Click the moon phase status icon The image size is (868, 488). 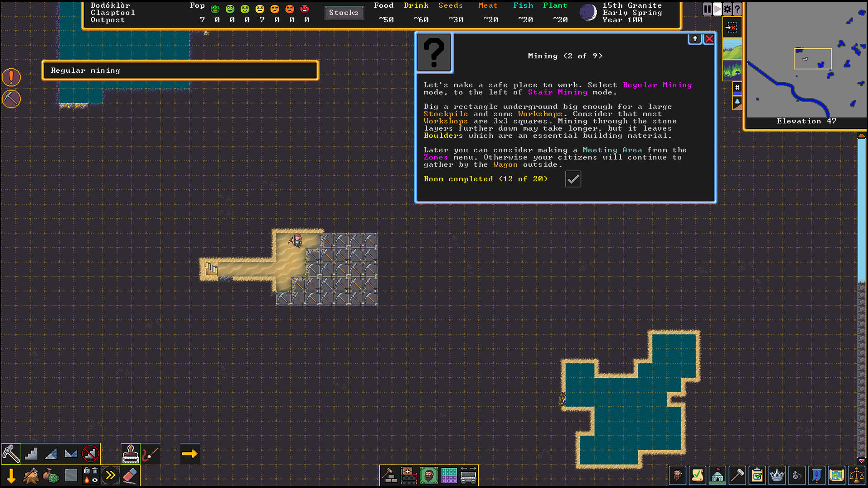[587, 13]
